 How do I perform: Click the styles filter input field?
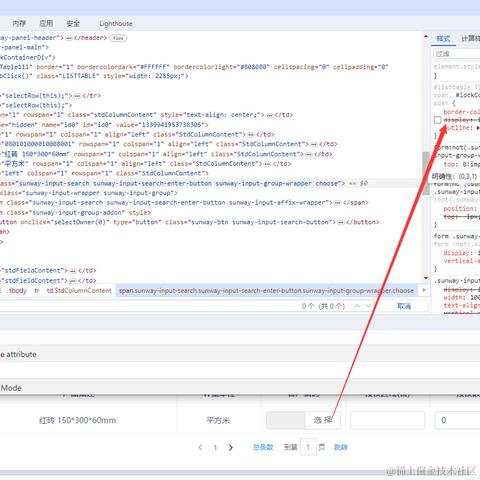point(457,54)
